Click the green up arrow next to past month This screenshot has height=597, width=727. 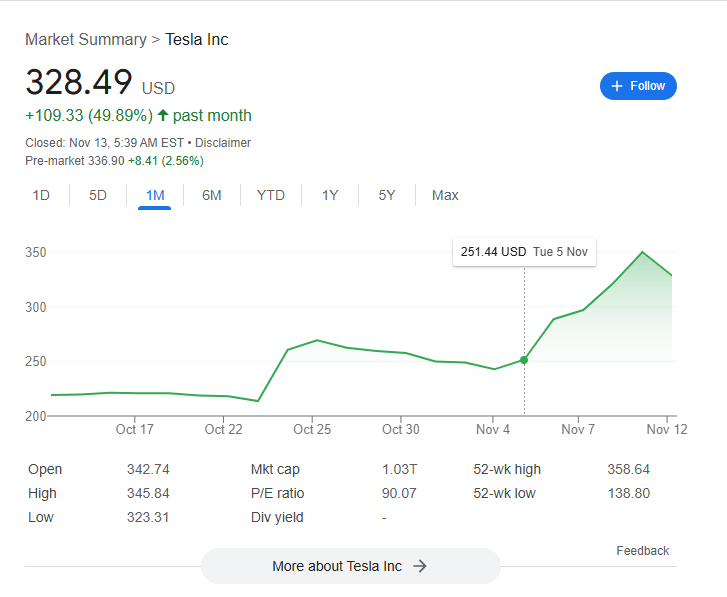[x=162, y=115]
